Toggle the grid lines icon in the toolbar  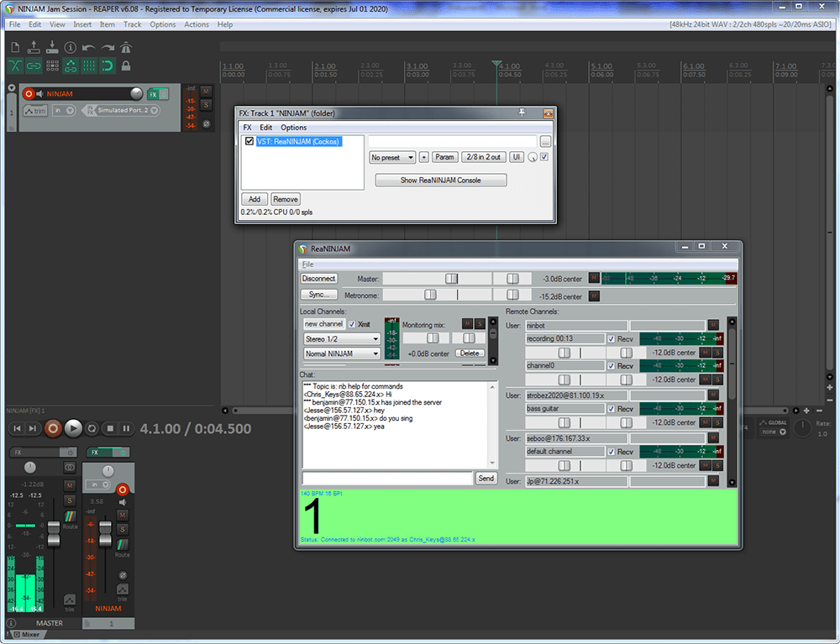click(x=89, y=65)
